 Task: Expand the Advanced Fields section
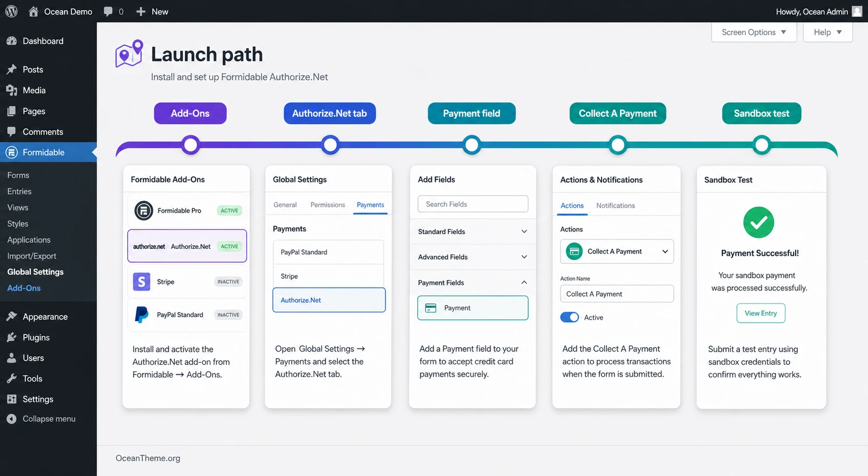click(473, 257)
